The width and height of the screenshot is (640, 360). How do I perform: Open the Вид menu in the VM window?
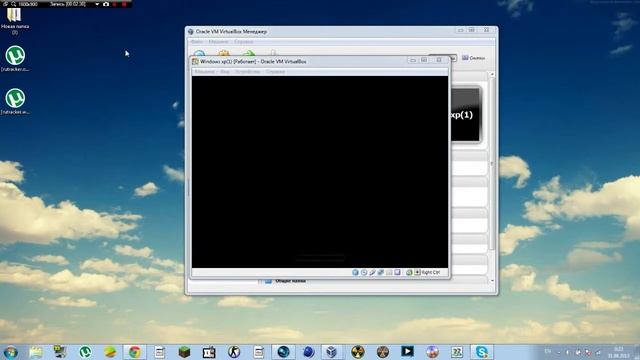[225, 71]
